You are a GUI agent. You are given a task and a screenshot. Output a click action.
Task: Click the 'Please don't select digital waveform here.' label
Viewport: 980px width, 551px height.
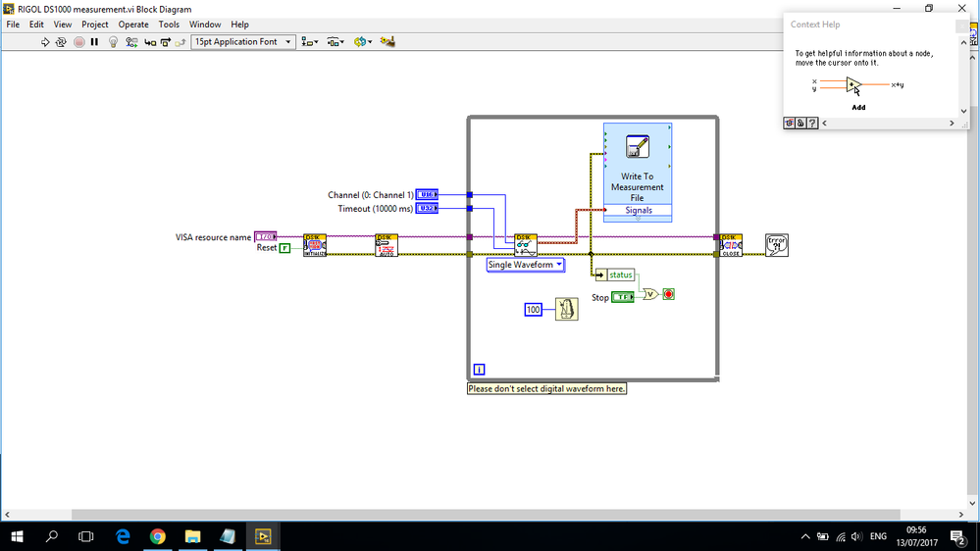point(546,388)
